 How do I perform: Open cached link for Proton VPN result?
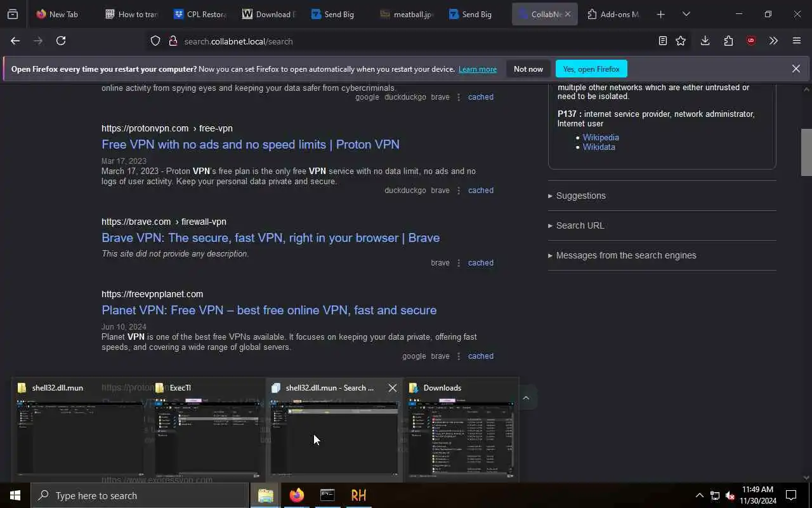pyautogui.click(x=481, y=190)
